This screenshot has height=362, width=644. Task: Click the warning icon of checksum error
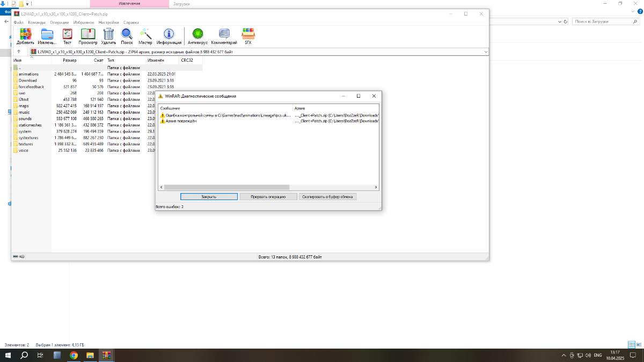163,115
